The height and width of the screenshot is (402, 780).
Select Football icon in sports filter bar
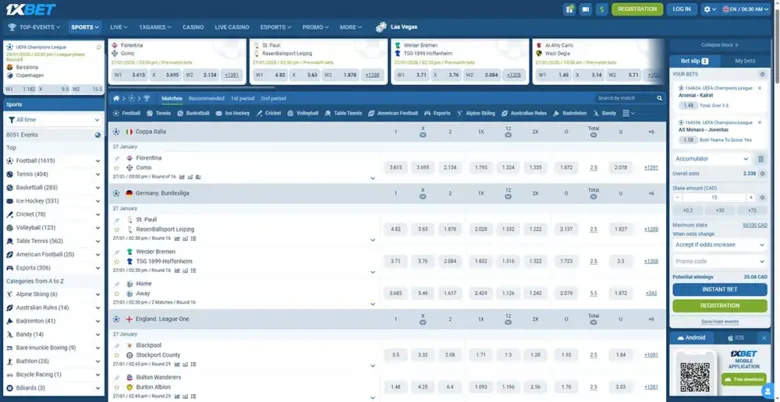[x=116, y=113]
